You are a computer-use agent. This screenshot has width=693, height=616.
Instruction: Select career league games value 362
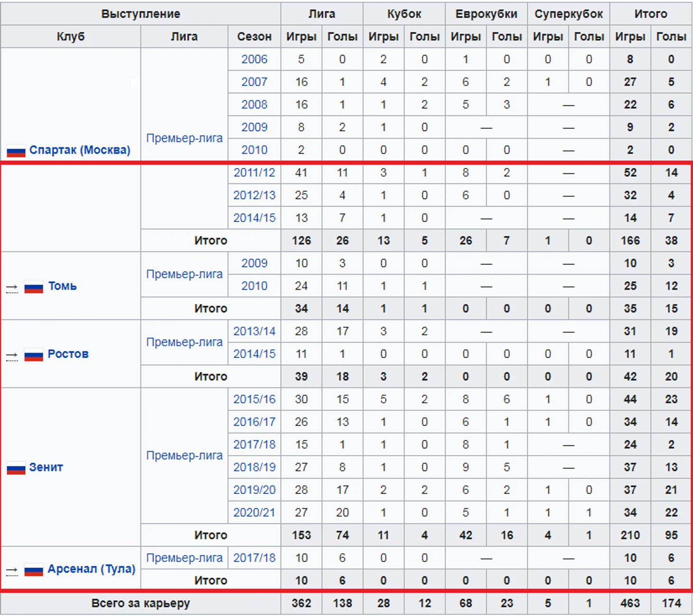301,603
